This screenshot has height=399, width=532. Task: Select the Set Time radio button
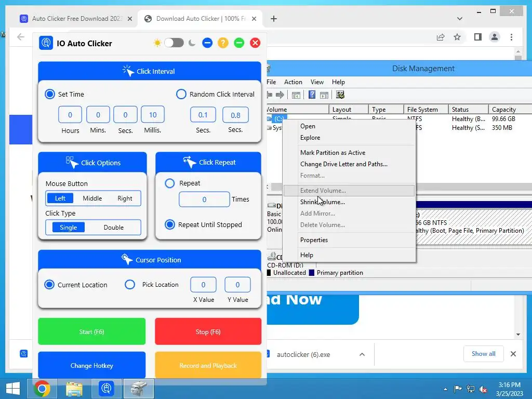click(50, 94)
